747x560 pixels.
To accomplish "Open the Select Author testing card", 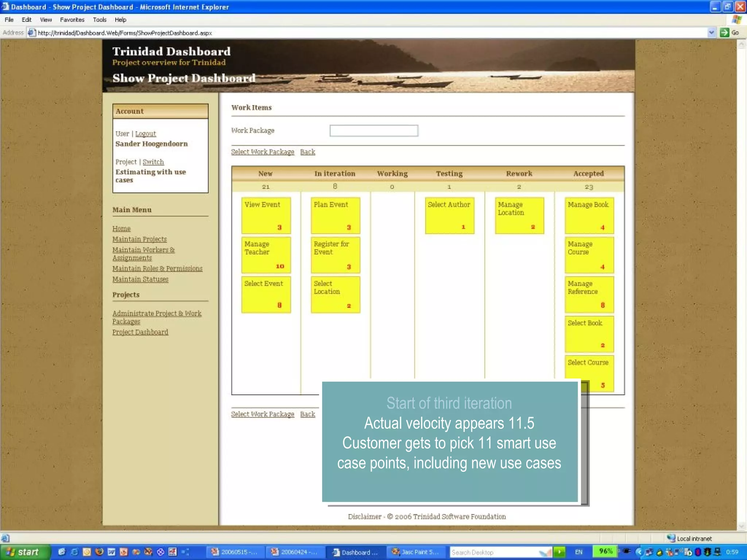I will [449, 215].
